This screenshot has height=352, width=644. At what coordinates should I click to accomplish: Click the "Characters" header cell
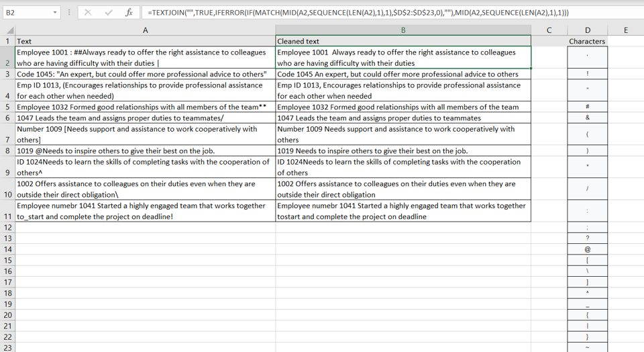pos(587,41)
